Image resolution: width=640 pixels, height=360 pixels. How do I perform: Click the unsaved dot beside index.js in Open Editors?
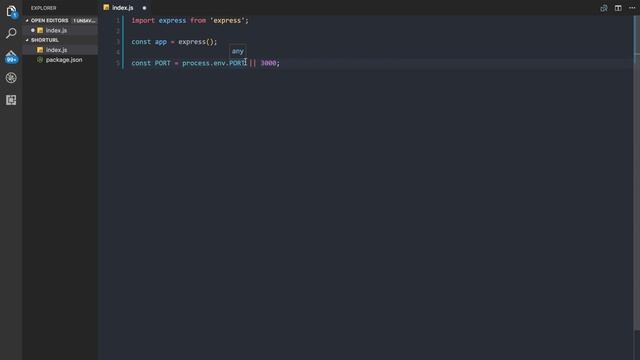[x=33, y=30]
